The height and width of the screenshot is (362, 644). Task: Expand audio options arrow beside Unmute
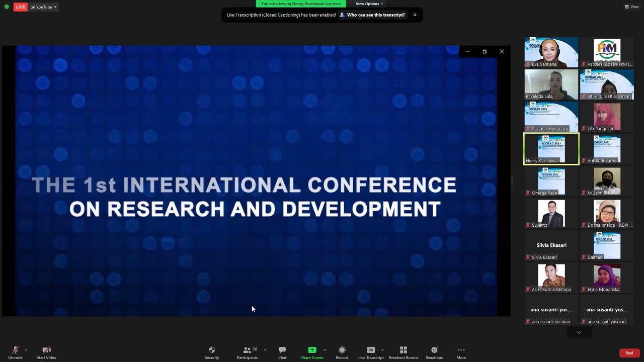click(x=26, y=350)
